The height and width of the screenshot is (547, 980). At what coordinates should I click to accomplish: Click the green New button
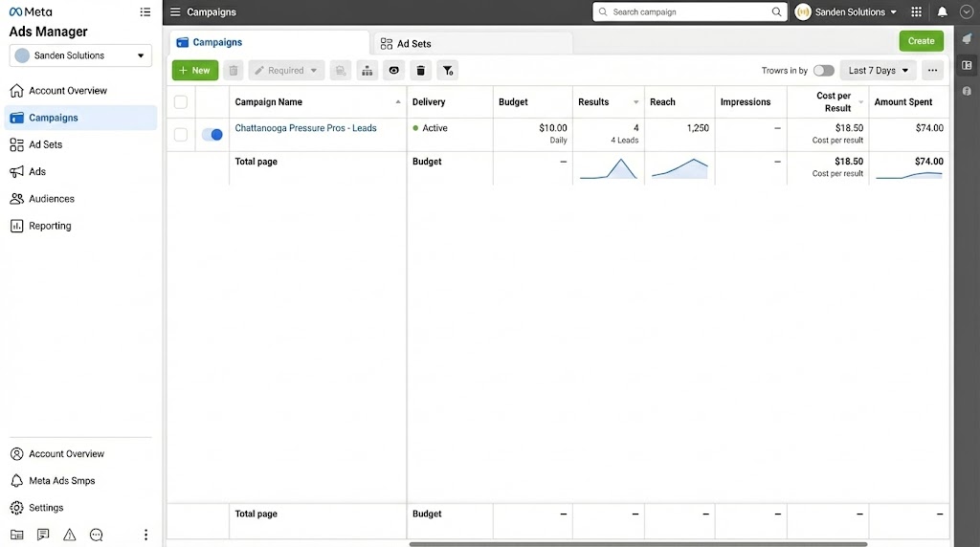point(195,71)
